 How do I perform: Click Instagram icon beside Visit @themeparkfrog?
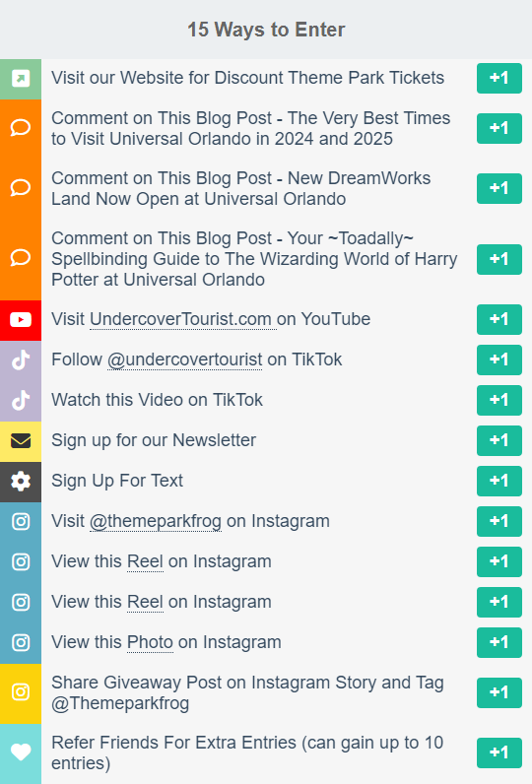pos(21,521)
